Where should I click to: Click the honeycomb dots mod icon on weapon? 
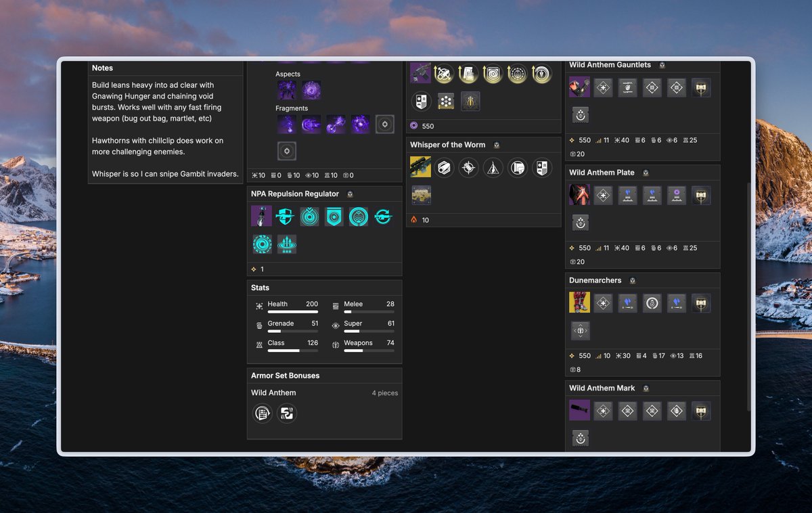pos(445,102)
